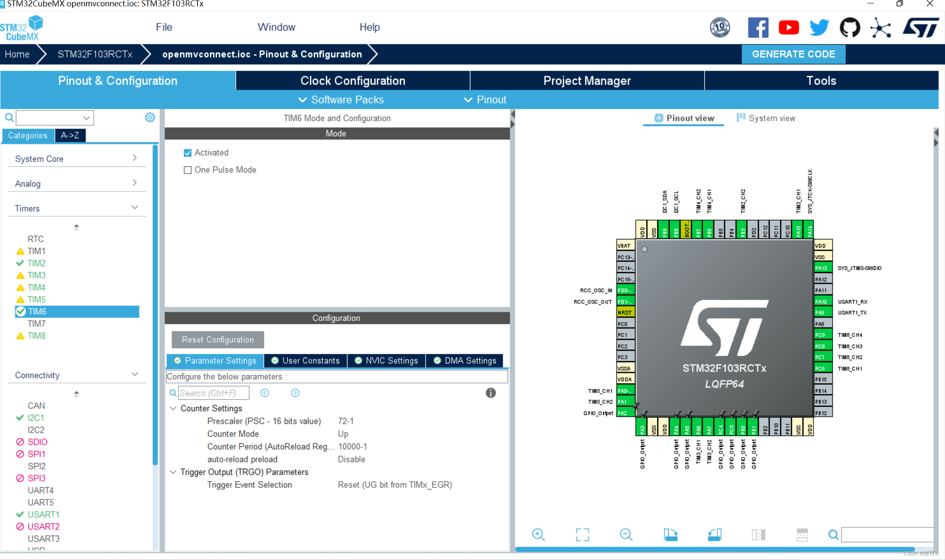Click the pin search magnifier icon

point(833,535)
